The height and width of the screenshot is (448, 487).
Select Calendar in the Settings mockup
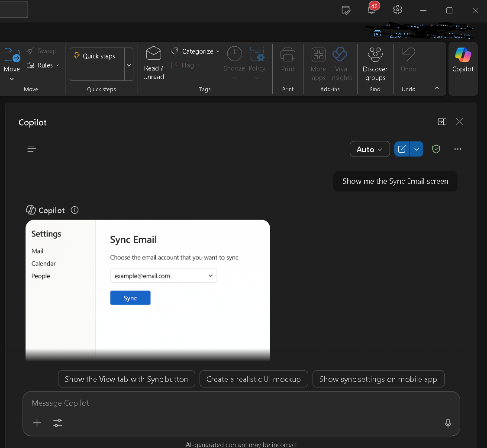43,263
